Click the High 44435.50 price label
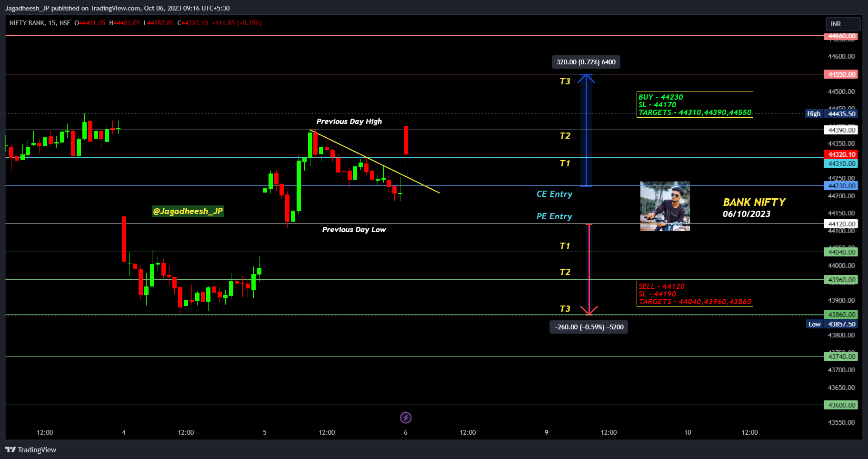 831,114
